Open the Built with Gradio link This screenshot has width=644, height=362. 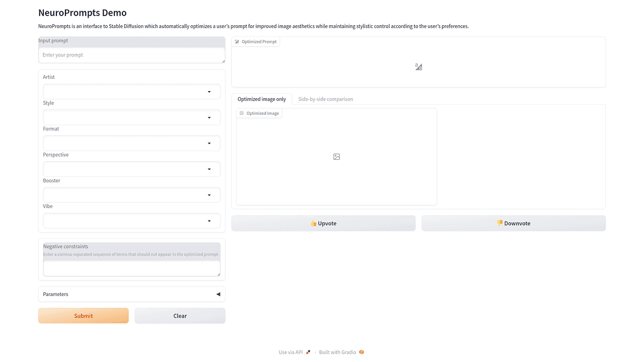point(342,352)
